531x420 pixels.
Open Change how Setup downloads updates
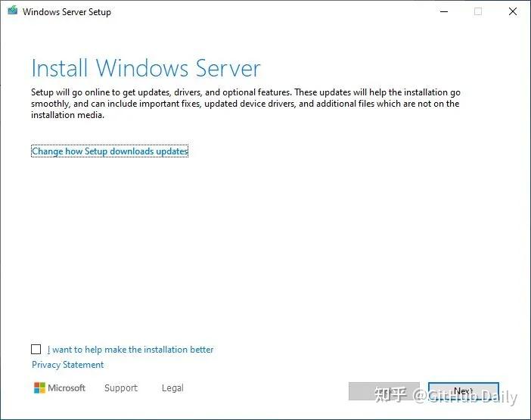pos(110,151)
